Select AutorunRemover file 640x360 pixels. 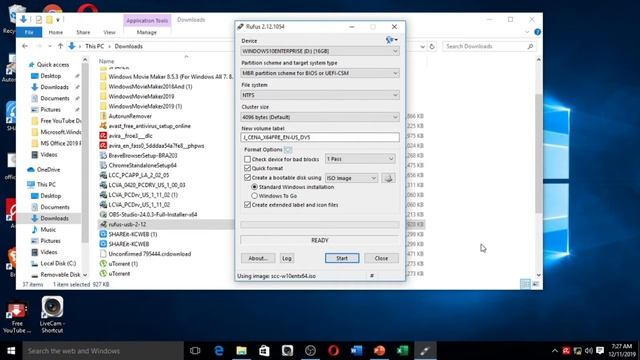130,116
